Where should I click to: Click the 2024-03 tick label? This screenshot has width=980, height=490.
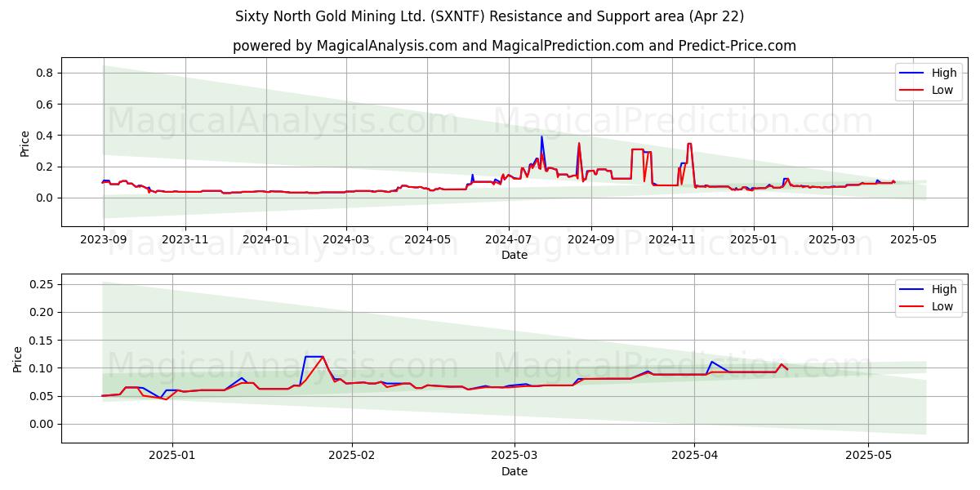click(346, 239)
